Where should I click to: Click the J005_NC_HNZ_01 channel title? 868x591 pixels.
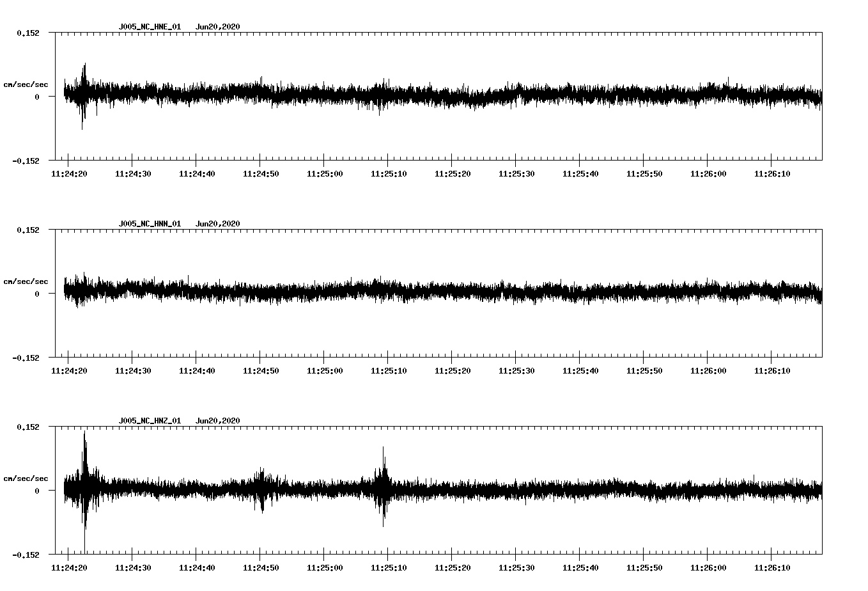(x=150, y=421)
